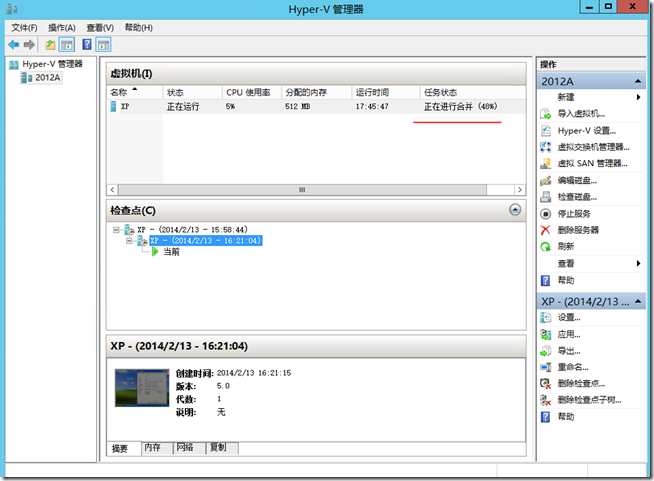
Task: Click the 虚拟 SAN 管理器 icon
Action: tap(546, 164)
